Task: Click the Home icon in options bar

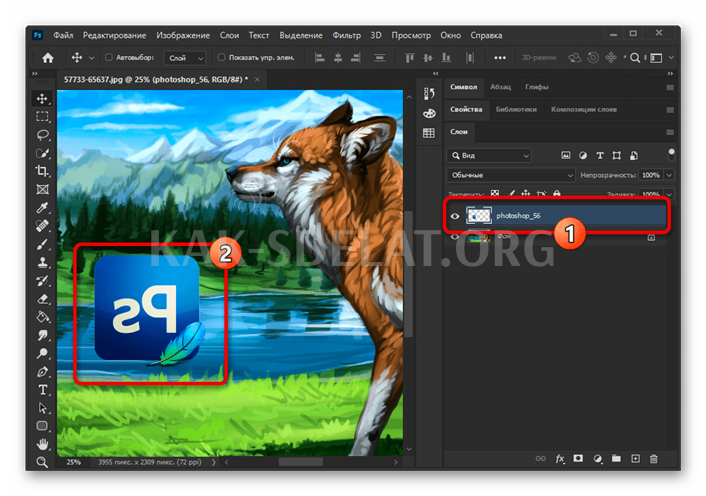Action: tap(48, 58)
